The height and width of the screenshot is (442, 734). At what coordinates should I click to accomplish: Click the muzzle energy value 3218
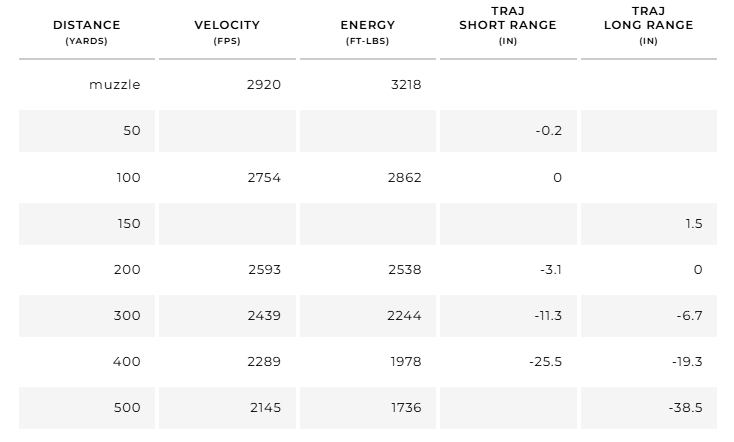(x=405, y=85)
